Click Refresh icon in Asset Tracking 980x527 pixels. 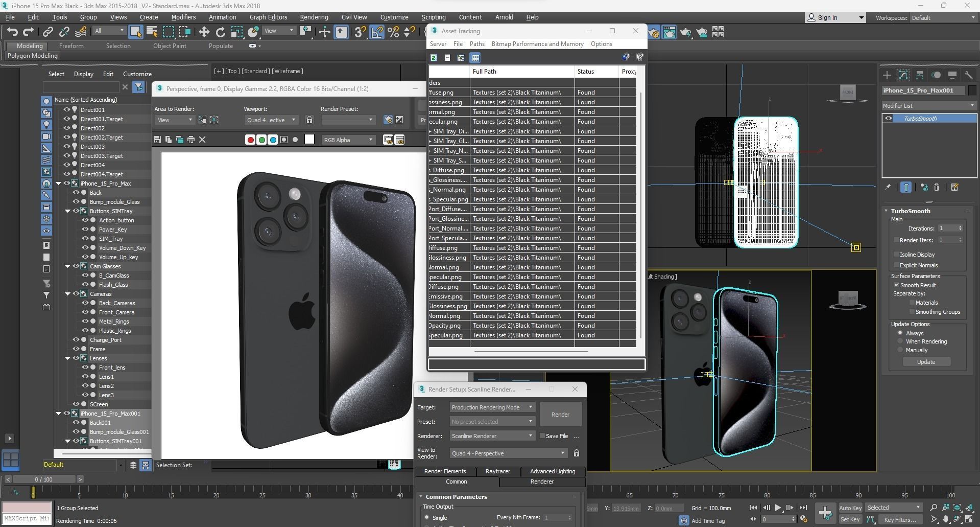point(434,58)
